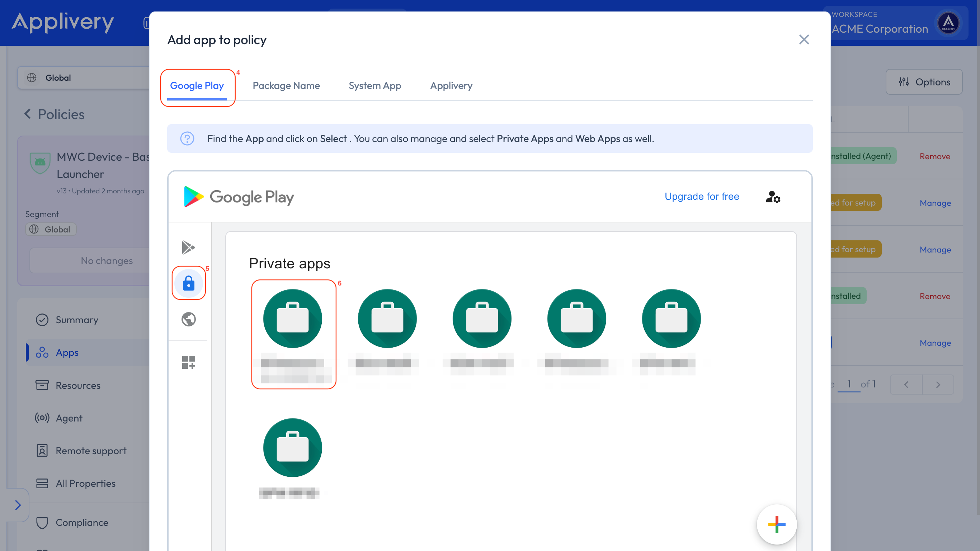Click the Resources archive icon

tap(42, 385)
